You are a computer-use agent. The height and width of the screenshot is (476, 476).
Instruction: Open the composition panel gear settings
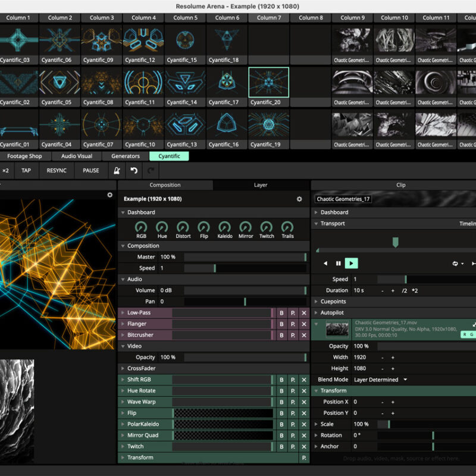pyautogui.click(x=299, y=199)
